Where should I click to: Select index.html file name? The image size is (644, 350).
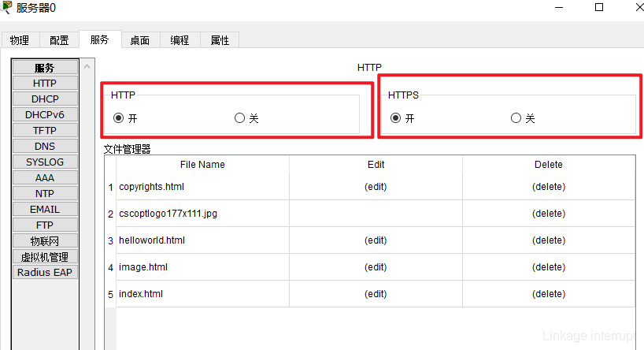pyautogui.click(x=141, y=294)
